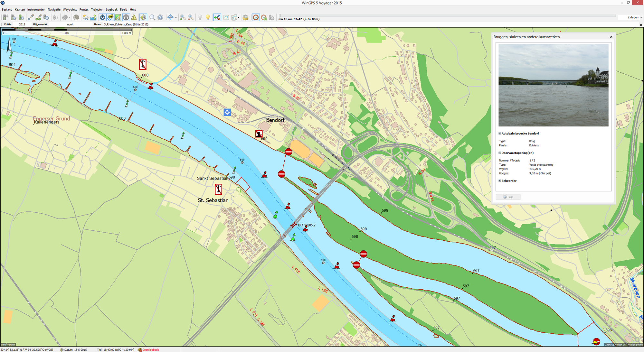The width and height of the screenshot is (644, 352).
Task: Click the blue question mark help icon
Action: pos(160,17)
